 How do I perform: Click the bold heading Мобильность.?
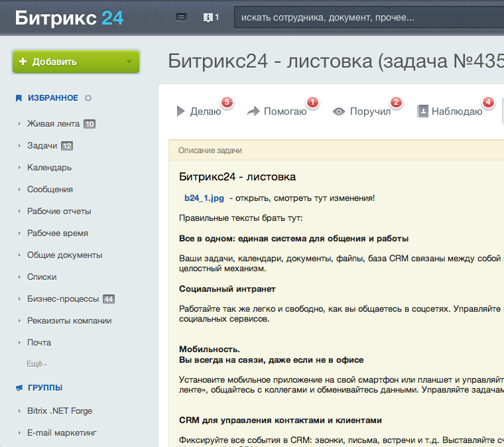210,349
